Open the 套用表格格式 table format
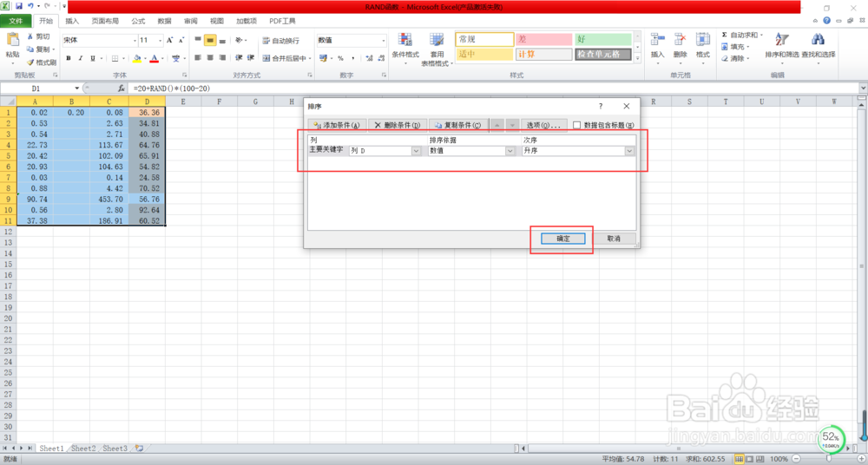 [x=437, y=49]
